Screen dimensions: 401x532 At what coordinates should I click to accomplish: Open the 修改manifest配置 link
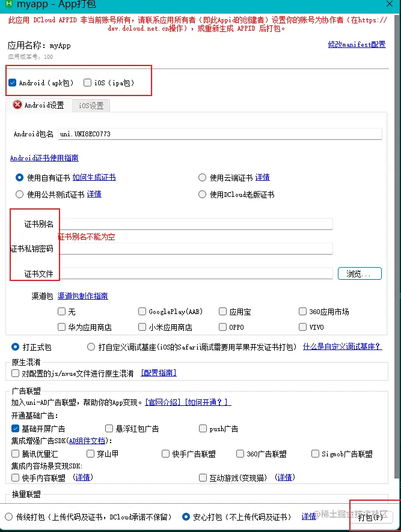(x=357, y=44)
